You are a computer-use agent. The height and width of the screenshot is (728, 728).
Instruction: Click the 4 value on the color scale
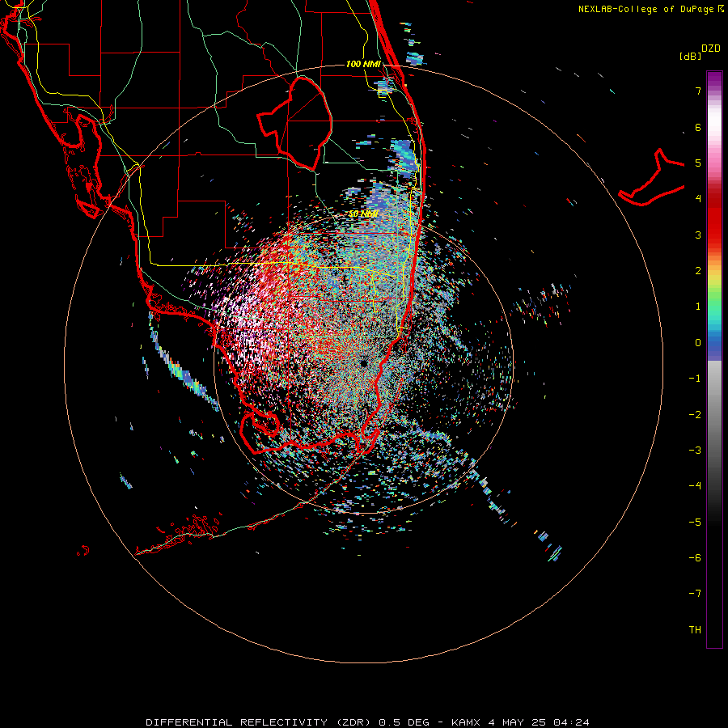[698, 199]
